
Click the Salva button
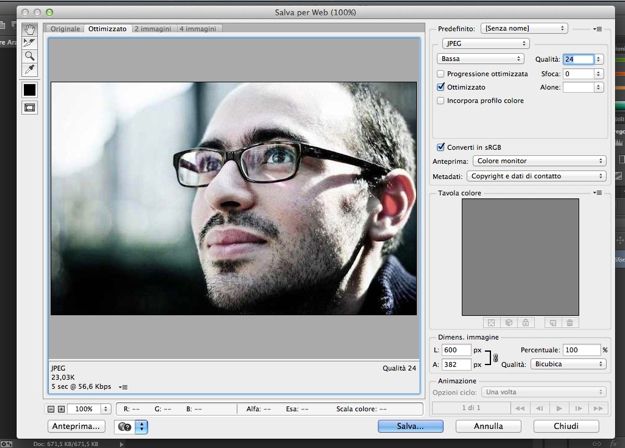tap(410, 426)
